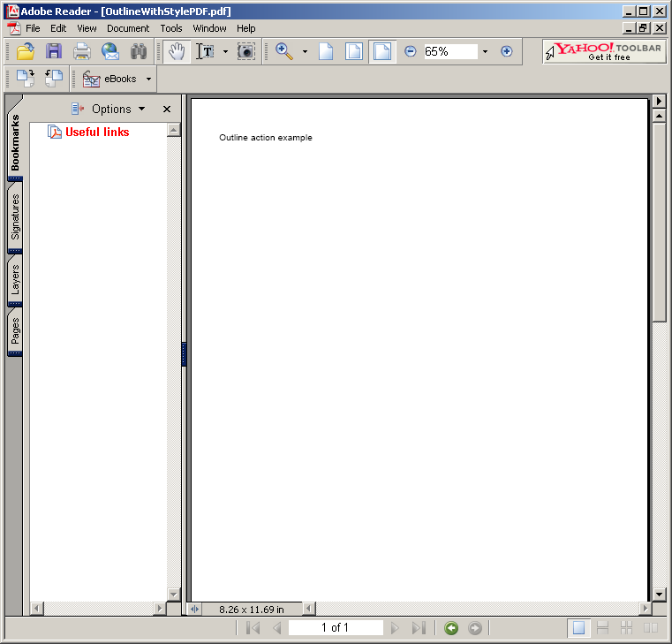
Task: Click Adobe PDF document icon in menu bar
Action: click(14, 28)
